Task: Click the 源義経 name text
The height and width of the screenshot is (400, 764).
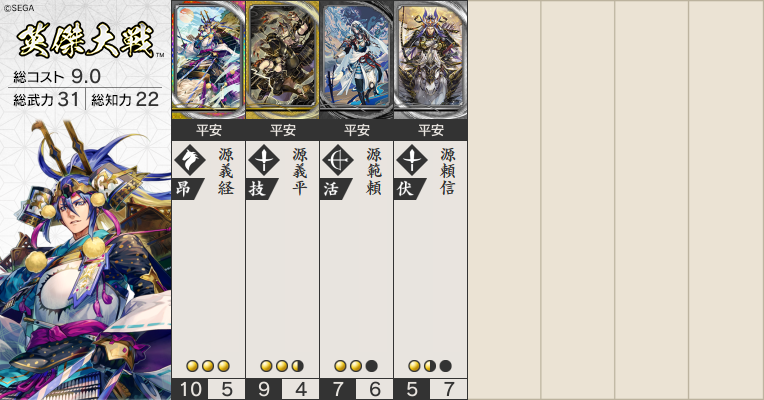Action: point(226,171)
